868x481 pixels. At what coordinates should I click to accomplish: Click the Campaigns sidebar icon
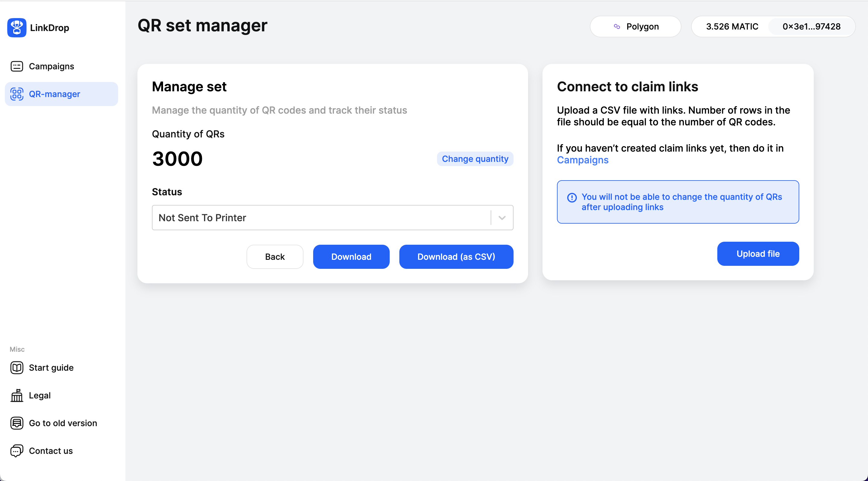pyautogui.click(x=17, y=66)
